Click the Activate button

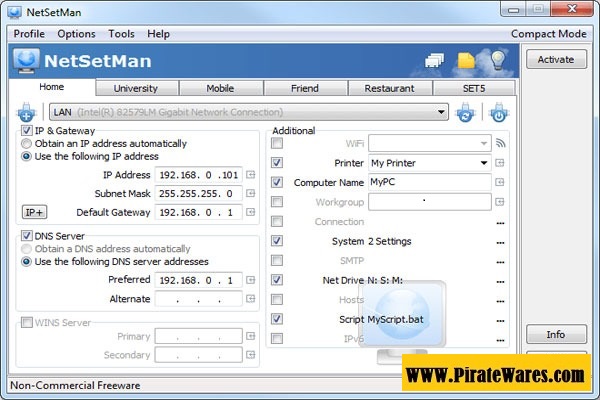[556, 59]
